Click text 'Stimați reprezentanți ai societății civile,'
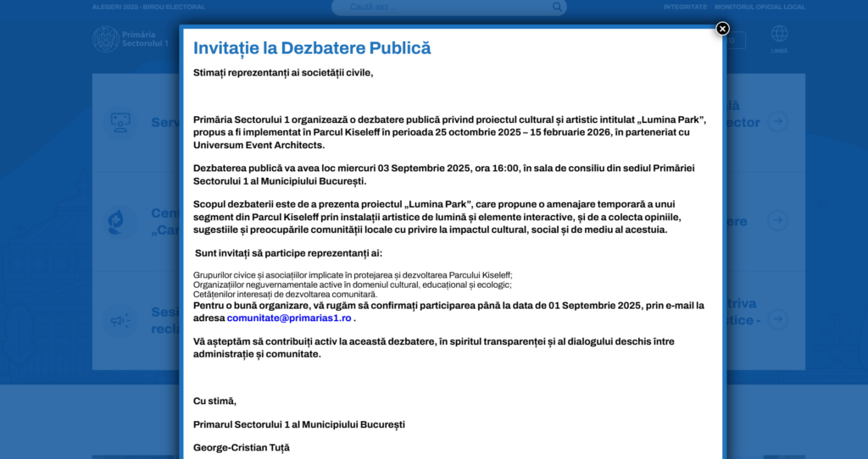This screenshot has height=459, width=868. click(283, 73)
